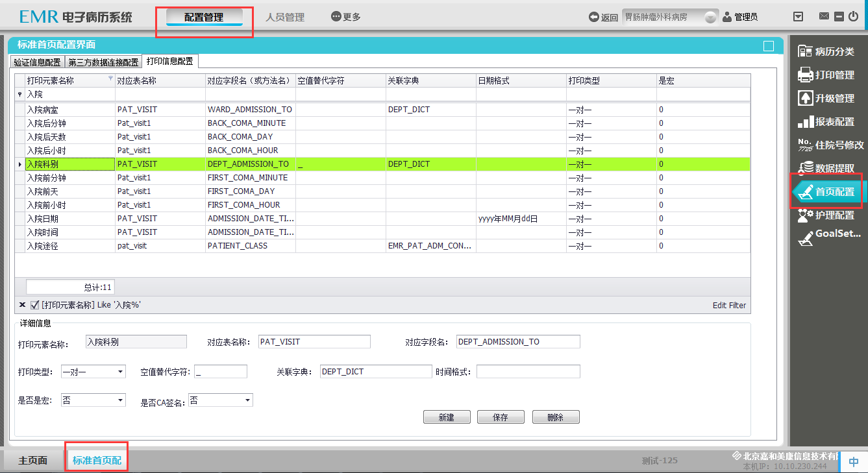The width and height of the screenshot is (868, 473).
Task: Open the mail envelope icon
Action: point(824,17)
